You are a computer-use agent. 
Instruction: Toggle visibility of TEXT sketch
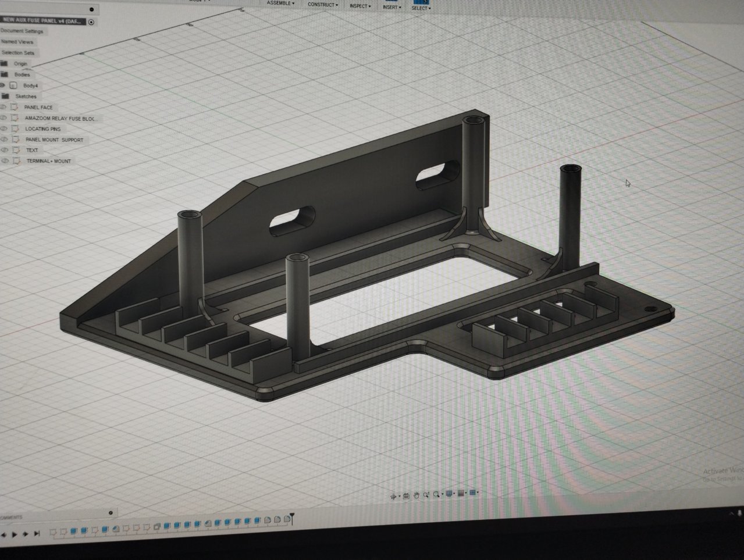[x=5, y=150]
